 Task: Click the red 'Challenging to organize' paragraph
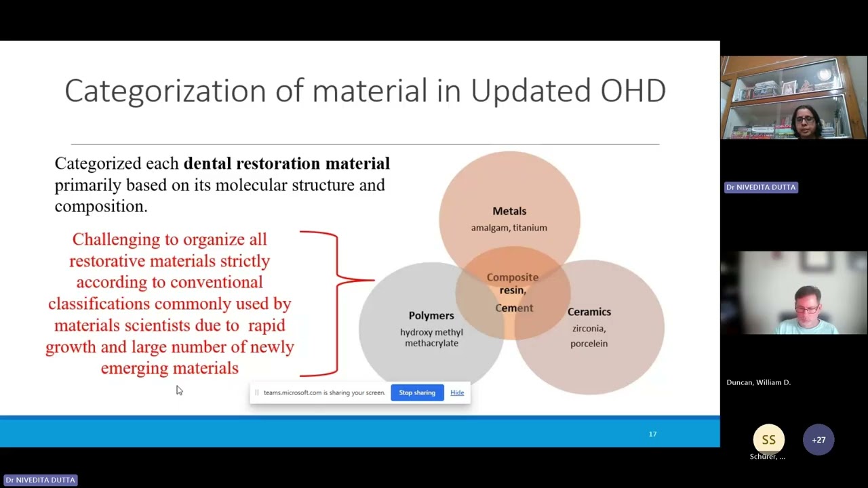point(170,304)
